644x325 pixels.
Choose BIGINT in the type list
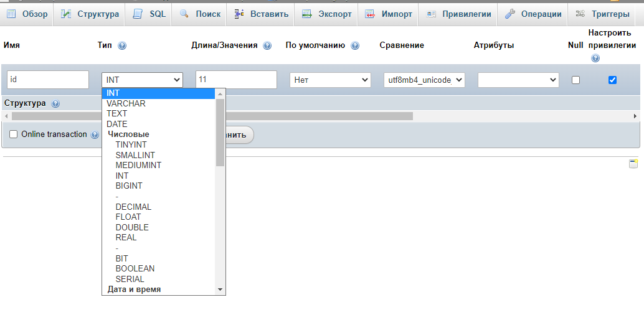(x=129, y=186)
